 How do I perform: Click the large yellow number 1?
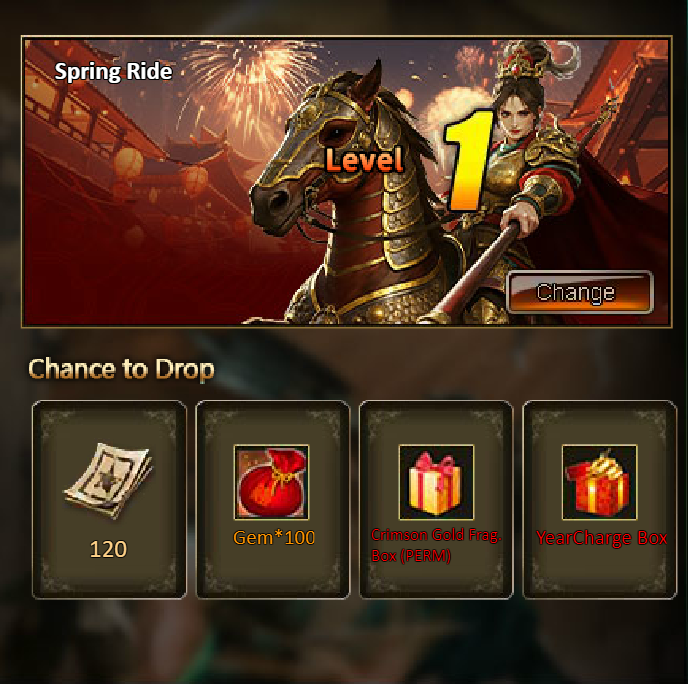[x=468, y=160]
